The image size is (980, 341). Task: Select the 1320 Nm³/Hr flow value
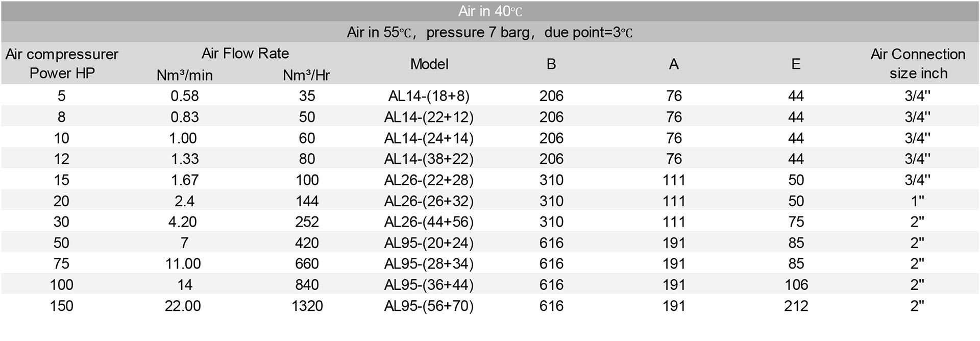(307, 306)
